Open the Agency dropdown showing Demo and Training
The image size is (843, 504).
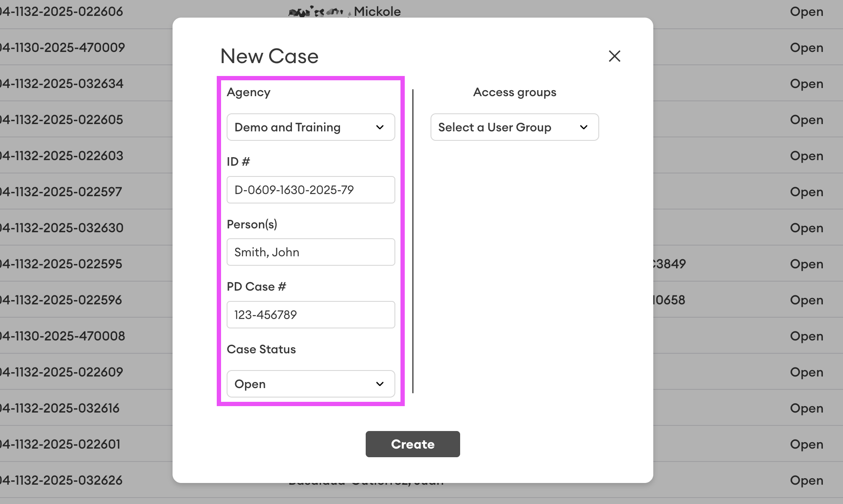(311, 127)
